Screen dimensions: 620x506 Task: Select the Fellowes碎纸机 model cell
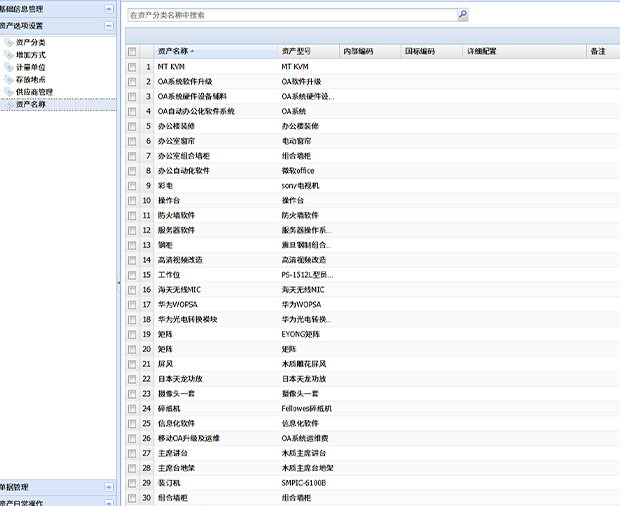[308, 409]
